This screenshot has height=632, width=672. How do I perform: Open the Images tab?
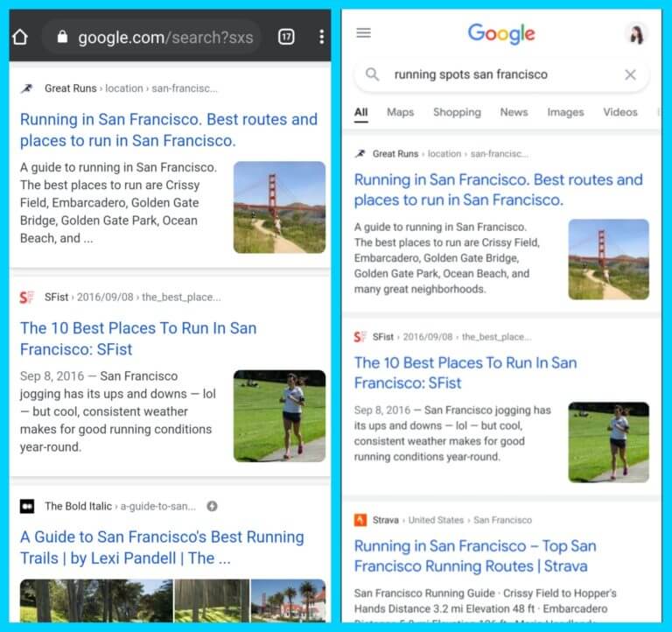[x=565, y=112]
